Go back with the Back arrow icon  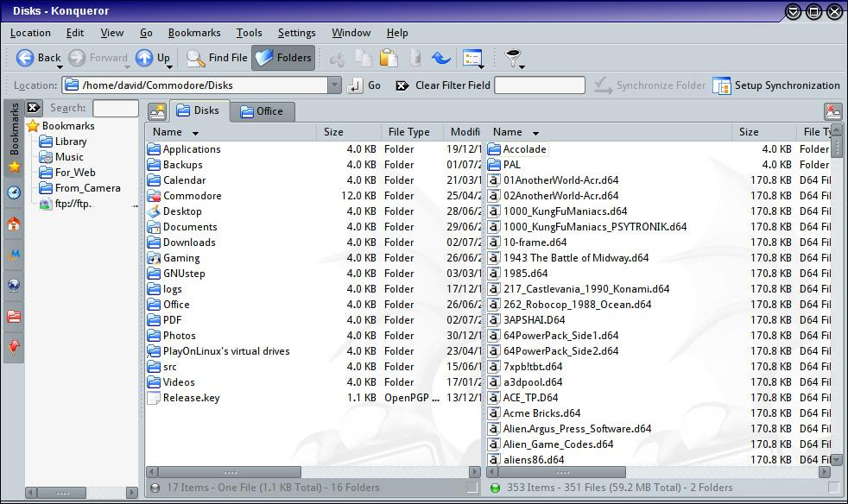pyautogui.click(x=25, y=58)
